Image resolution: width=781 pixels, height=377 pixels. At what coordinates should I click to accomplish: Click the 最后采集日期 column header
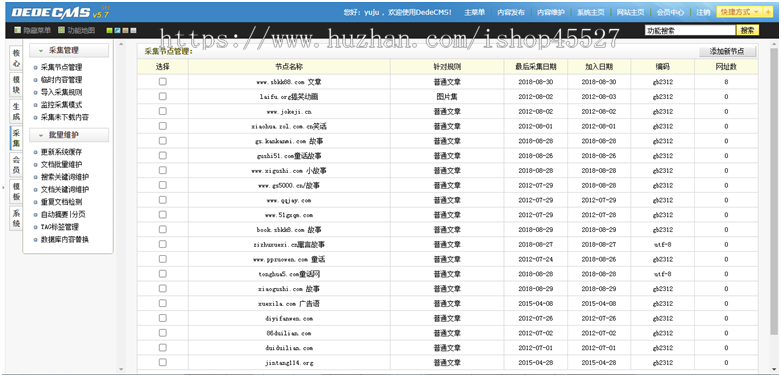(535, 67)
